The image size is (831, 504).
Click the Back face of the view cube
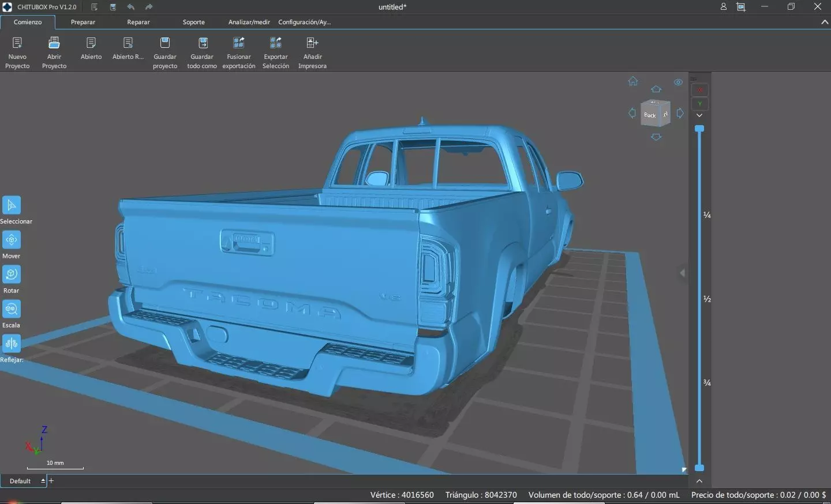[650, 115]
